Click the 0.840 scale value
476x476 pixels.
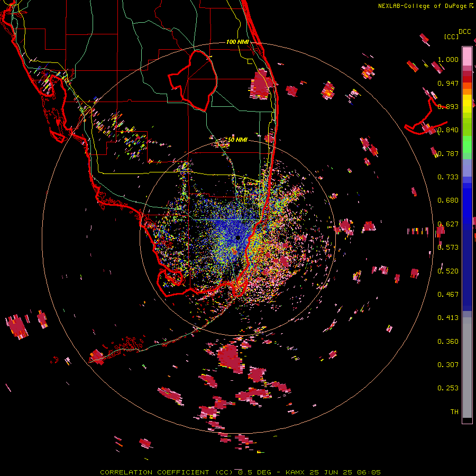[448, 130]
